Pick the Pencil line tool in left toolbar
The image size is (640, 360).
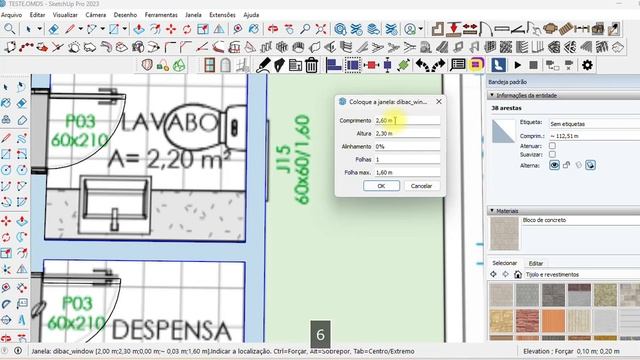(x=6, y=138)
